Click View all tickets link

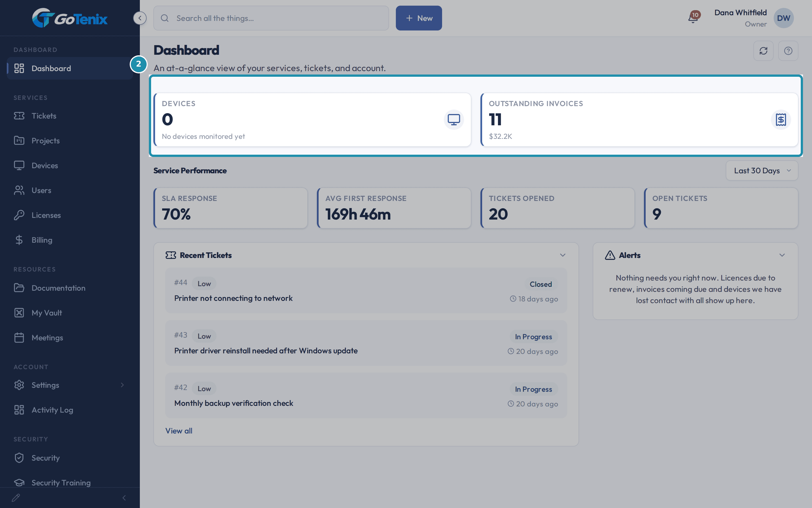pos(179,431)
